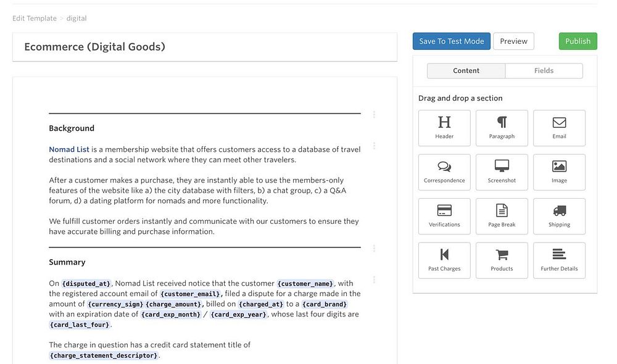This screenshot has width=617, height=364.
Task: Click the Email envelope icon
Action: pyautogui.click(x=559, y=123)
